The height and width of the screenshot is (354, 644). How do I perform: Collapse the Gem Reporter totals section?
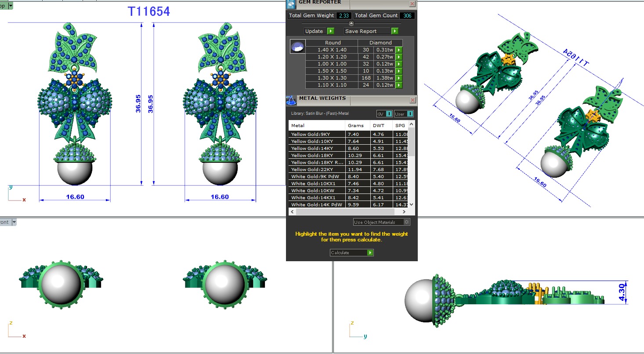351,23
